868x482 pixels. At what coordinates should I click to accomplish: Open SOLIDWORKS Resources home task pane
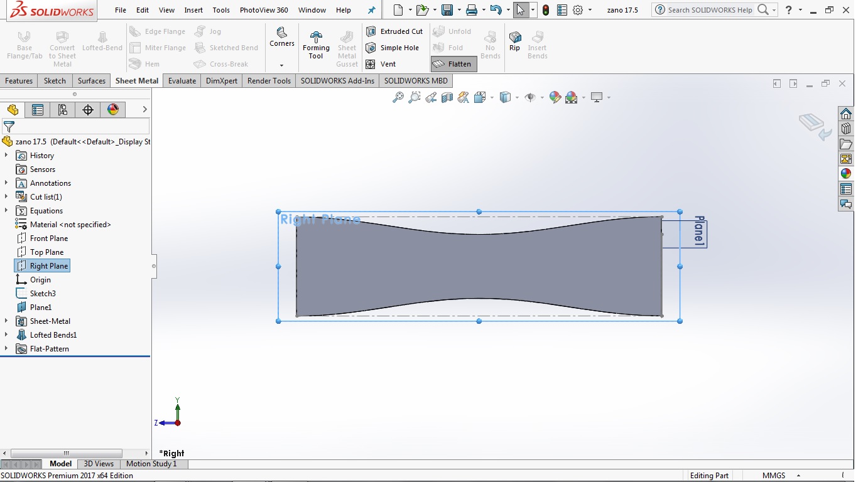[x=846, y=114]
